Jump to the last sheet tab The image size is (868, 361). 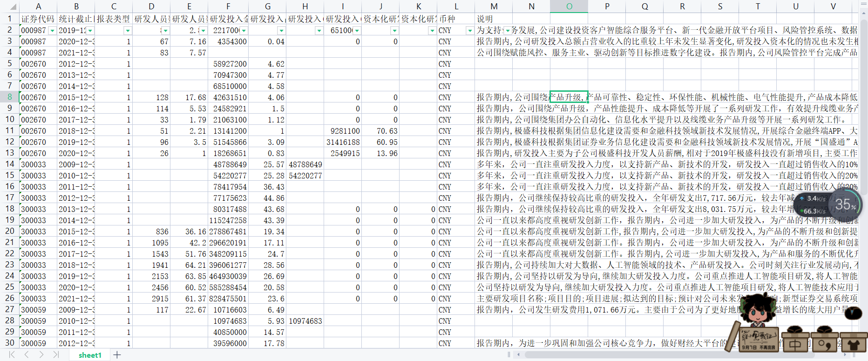pos(56,355)
